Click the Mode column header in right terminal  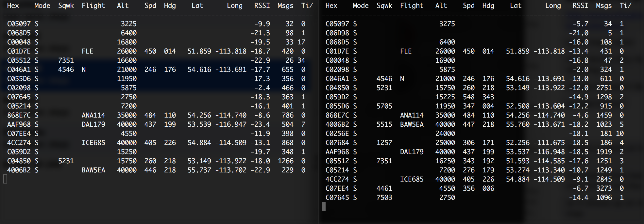click(361, 6)
